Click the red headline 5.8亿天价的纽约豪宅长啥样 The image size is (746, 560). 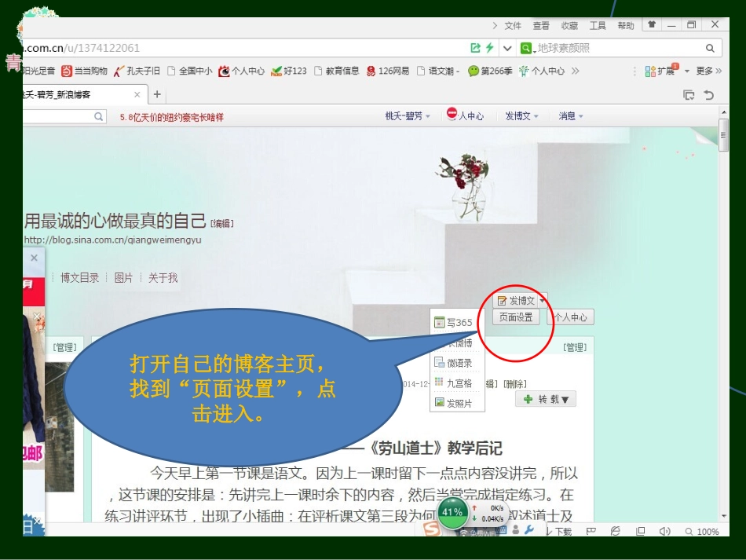[x=171, y=117]
